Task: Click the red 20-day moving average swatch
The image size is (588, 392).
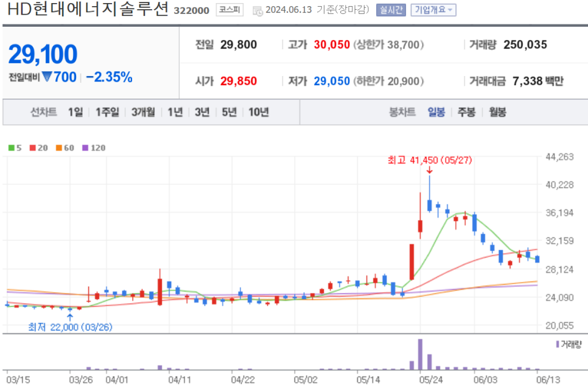Action: click(x=33, y=148)
